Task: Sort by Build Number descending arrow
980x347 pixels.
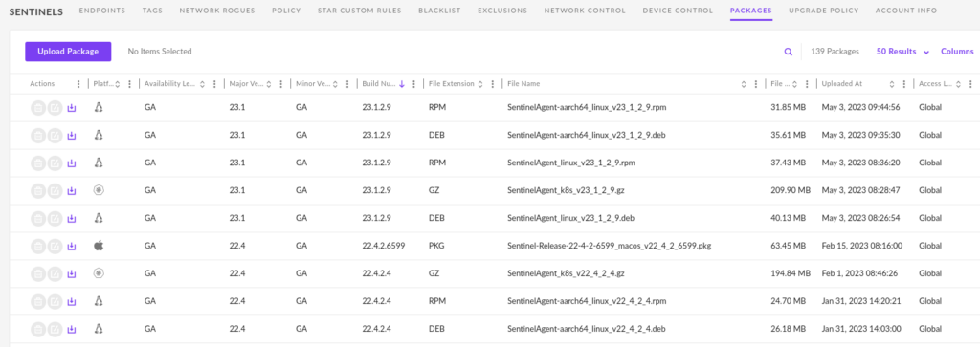Action: pyautogui.click(x=402, y=84)
